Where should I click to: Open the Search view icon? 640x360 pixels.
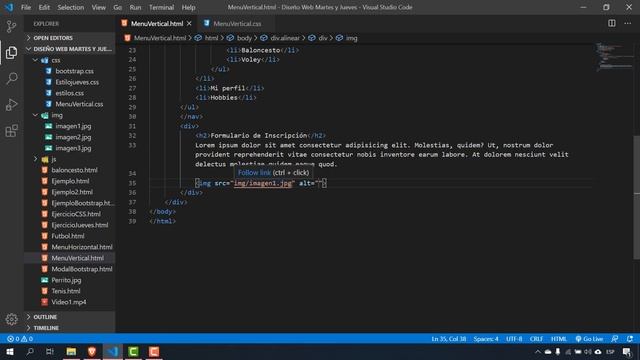coord(11,78)
